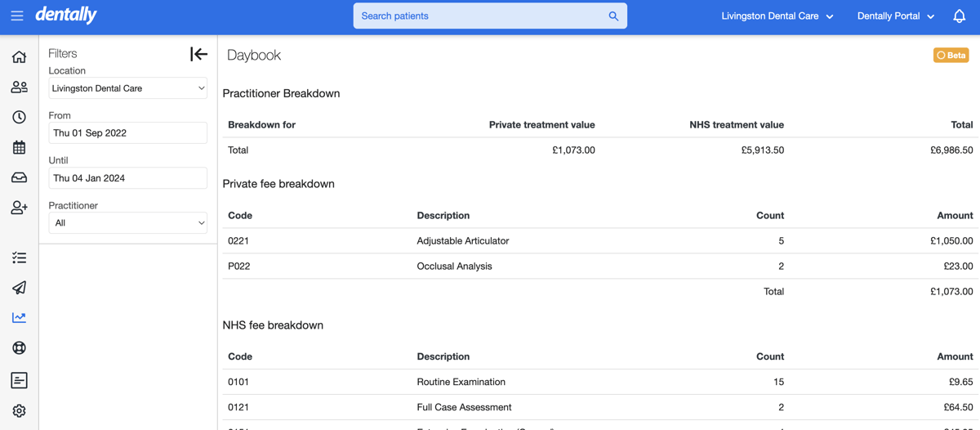The image size is (980, 430).
Task: Click the Beta badge button
Action: [x=951, y=55]
